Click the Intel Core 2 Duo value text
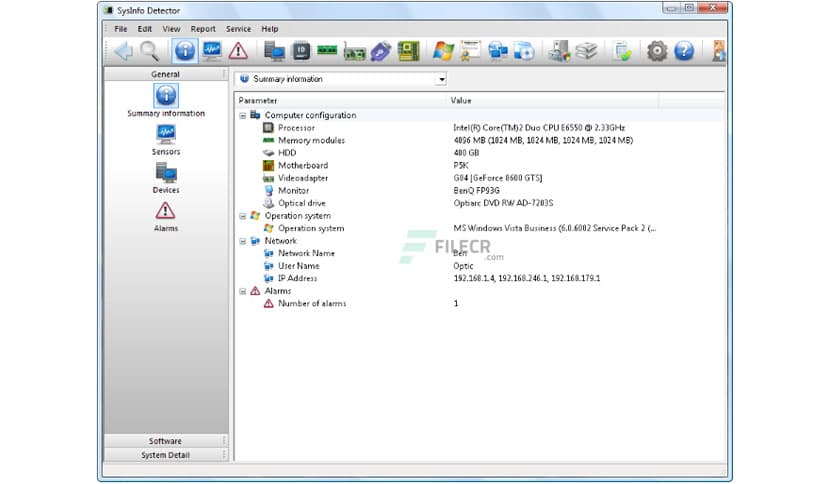The height and width of the screenshot is (484, 836). [539, 128]
